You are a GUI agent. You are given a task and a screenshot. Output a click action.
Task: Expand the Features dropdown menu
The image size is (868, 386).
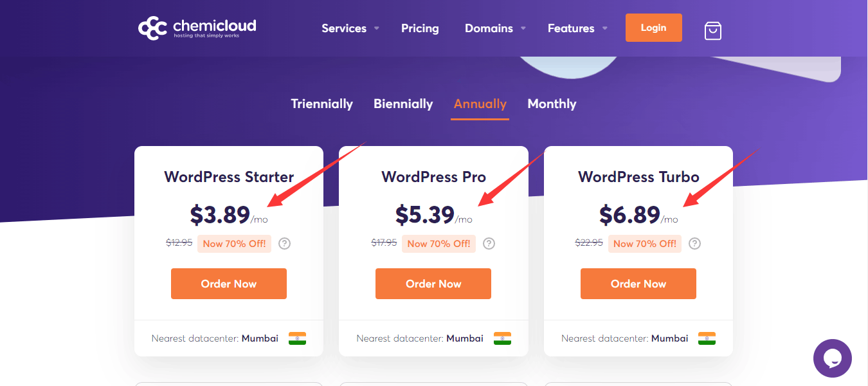point(572,28)
